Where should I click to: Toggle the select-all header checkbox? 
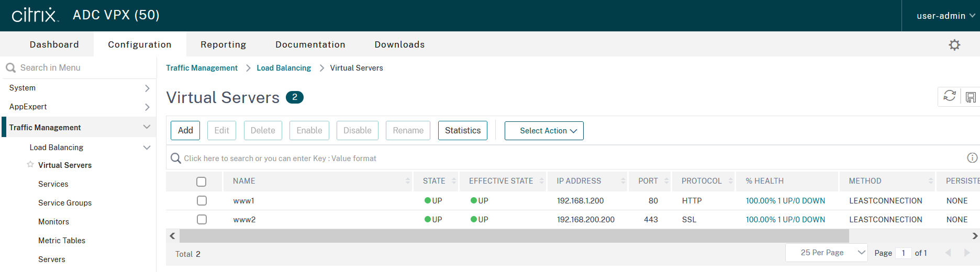click(x=202, y=182)
